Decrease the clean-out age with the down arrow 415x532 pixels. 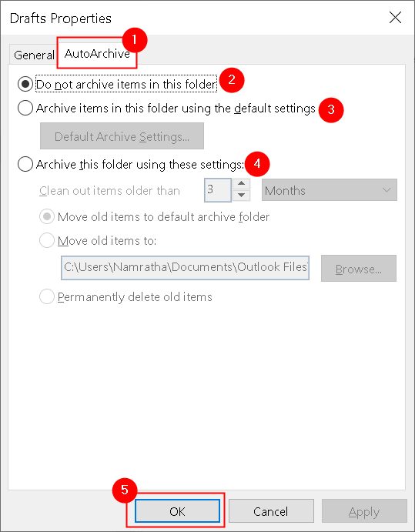(x=241, y=196)
